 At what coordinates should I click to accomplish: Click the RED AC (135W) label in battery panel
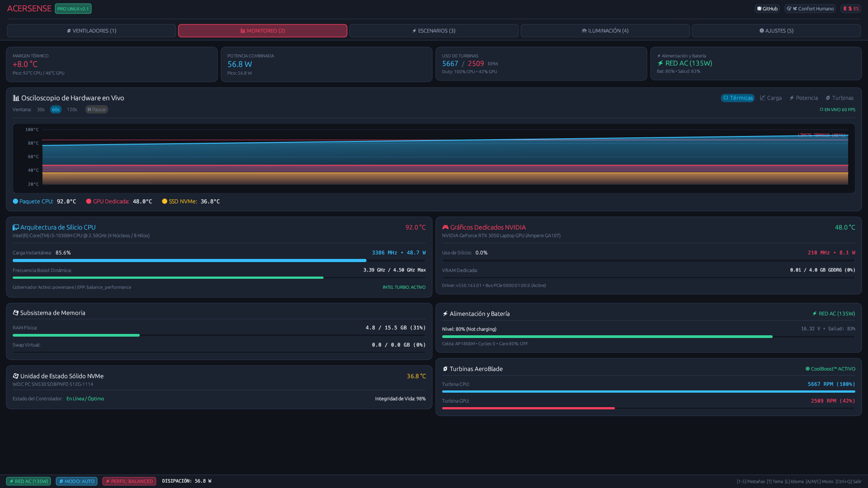point(834,314)
